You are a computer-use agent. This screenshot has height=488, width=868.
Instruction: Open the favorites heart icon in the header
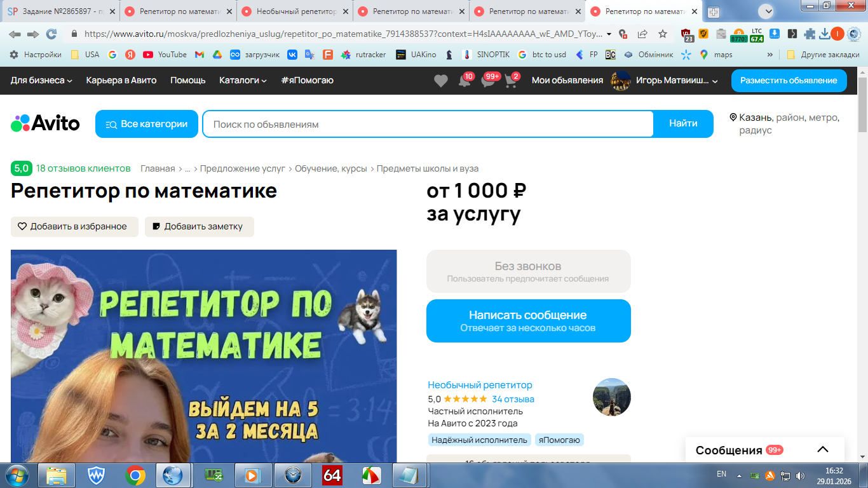click(x=441, y=81)
